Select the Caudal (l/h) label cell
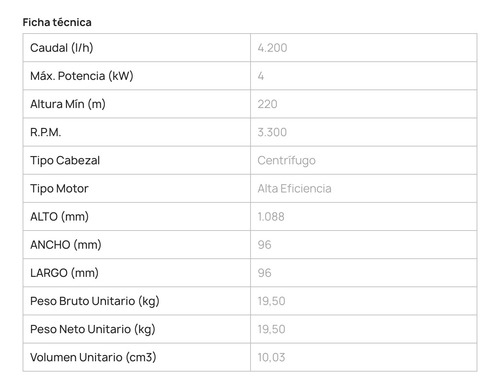This screenshot has height=389, width=500. pyautogui.click(x=137, y=48)
